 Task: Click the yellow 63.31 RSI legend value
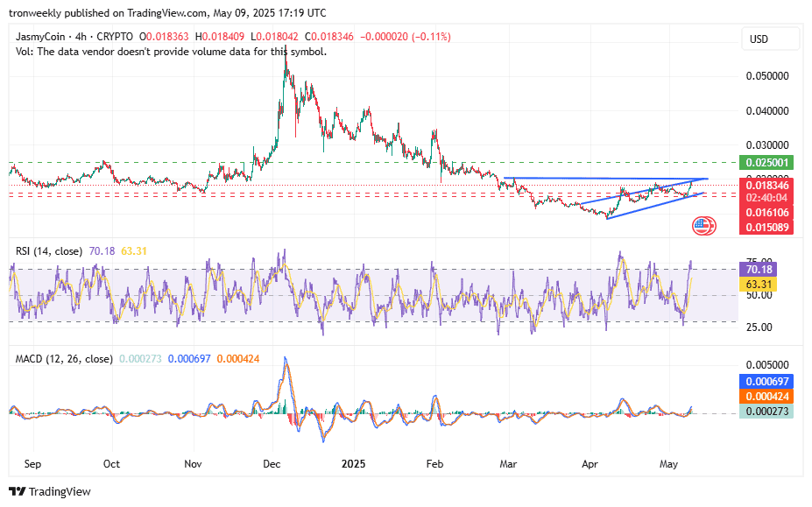(x=134, y=251)
